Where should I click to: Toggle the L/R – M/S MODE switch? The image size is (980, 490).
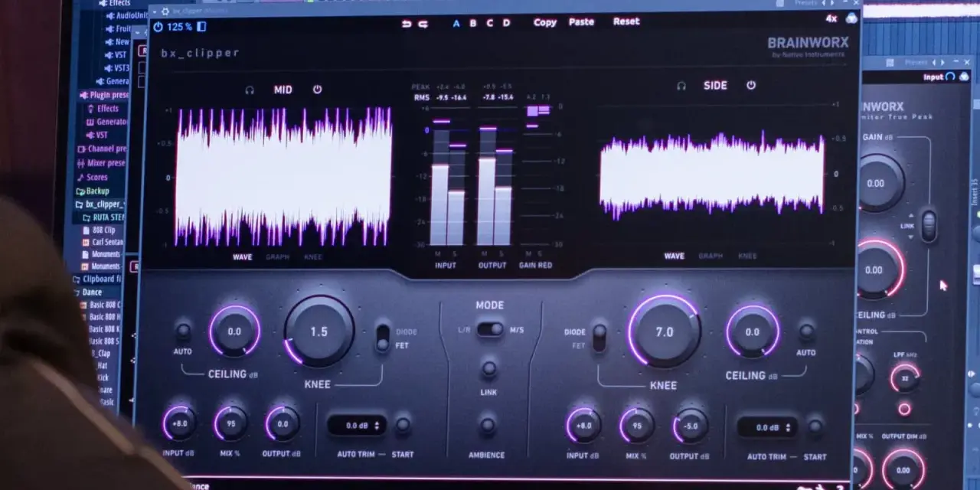click(x=490, y=329)
